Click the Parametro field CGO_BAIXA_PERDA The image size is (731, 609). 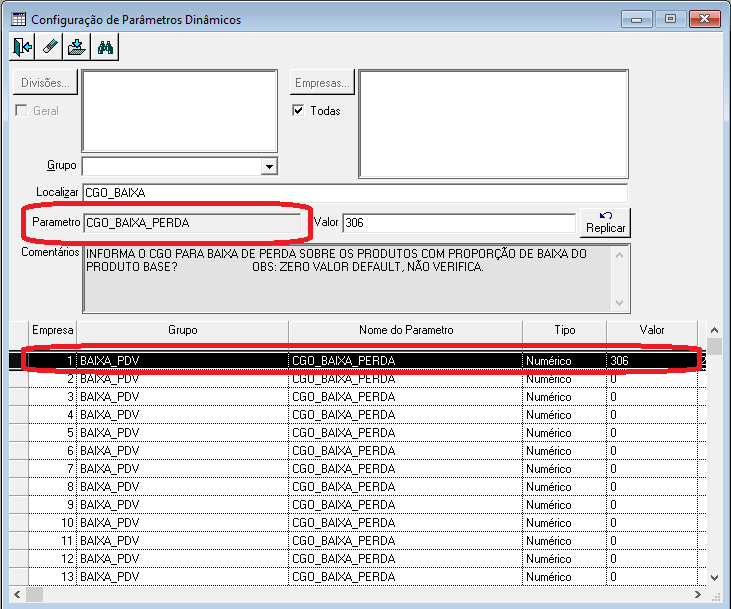[x=192, y=223]
